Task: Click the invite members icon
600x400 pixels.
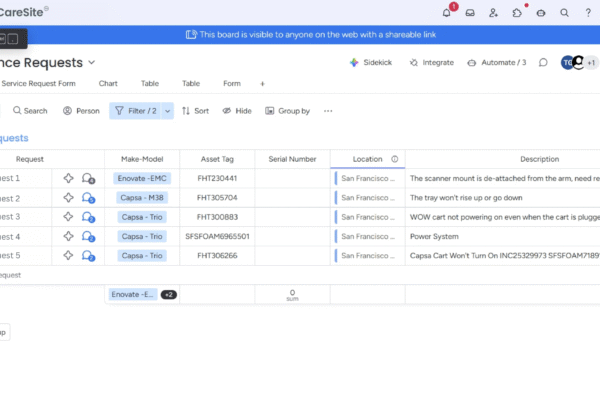Action: tap(493, 13)
